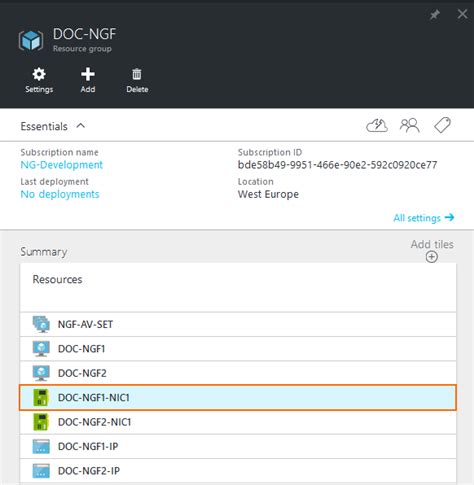This screenshot has width=474, height=485.
Task: Click the DOC-NGF2-NIC1 network interface icon
Action: [41, 422]
